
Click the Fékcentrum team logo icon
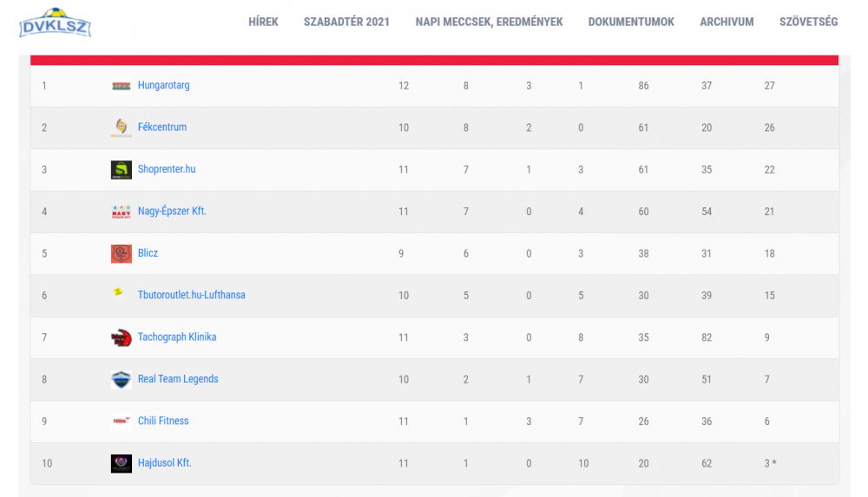(122, 128)
